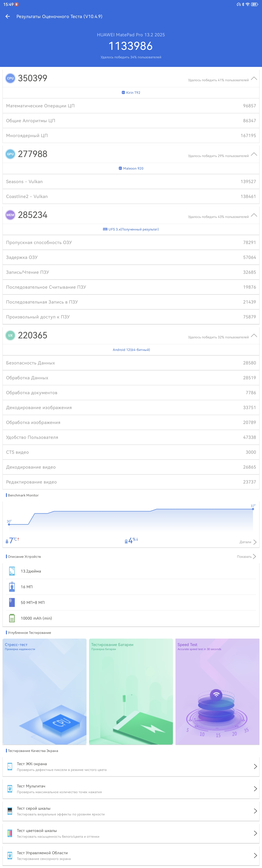Screen dimensions: 262x868
Task: Tap the thermometer temperature icon
Action: pyautogui.click(x=7, y=542)
